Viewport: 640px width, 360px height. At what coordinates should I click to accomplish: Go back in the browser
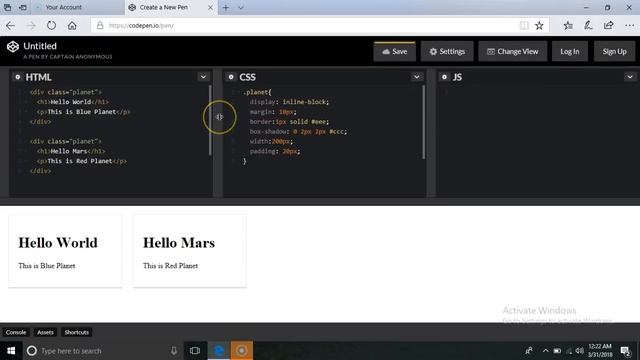(x=10, y=25)
